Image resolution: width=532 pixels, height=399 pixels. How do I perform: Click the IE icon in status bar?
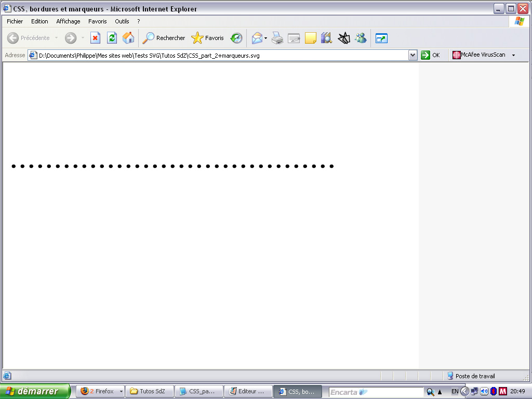(x=7, y=376)
